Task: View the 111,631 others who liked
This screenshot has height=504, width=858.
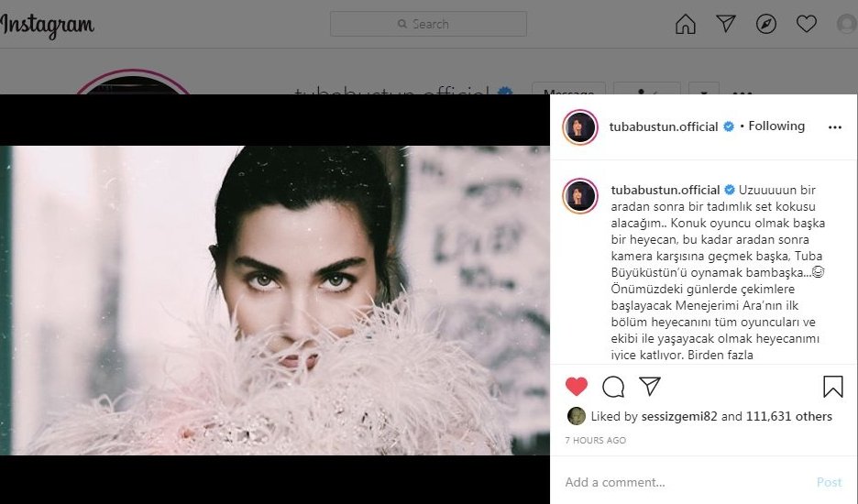Action: coord(788,416)
